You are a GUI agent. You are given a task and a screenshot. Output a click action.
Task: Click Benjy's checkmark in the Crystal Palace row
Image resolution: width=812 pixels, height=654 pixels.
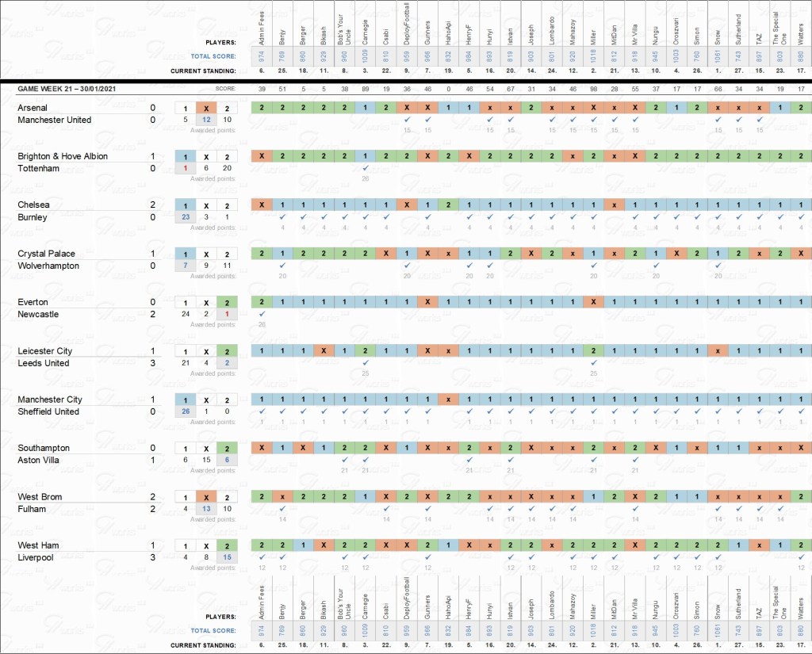click(282, 266)
